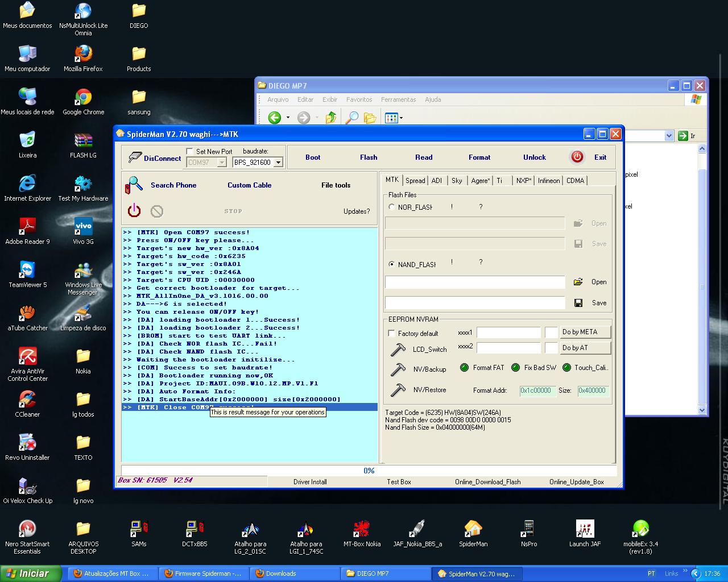728x582 pixels.
Task: Open the COM97 port dropdown
Action: (221, 163)
